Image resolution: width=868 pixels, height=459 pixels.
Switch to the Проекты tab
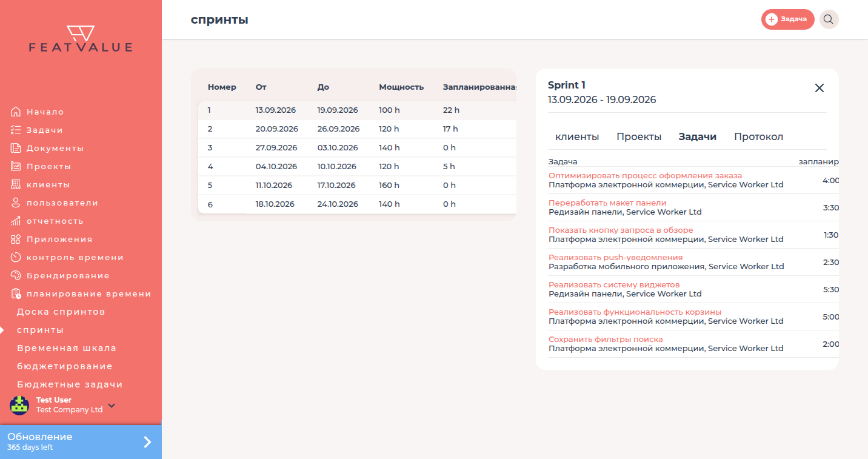tap(639, 137)
